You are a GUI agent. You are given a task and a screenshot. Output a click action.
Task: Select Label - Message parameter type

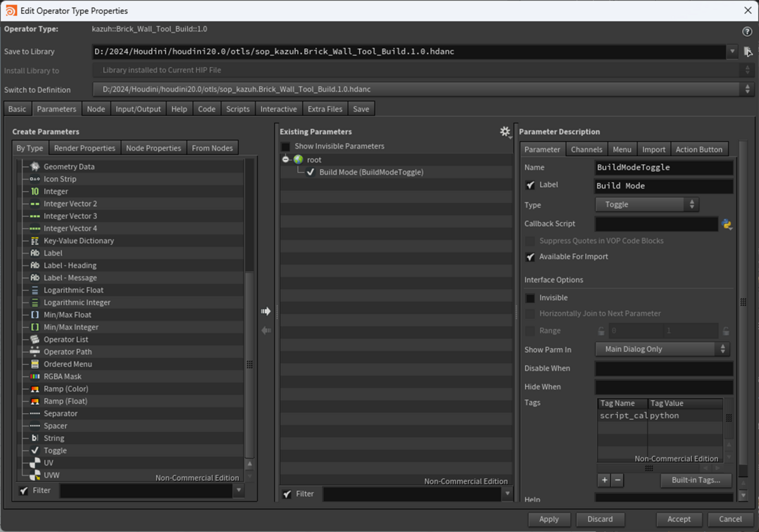(x=70, y=278)
